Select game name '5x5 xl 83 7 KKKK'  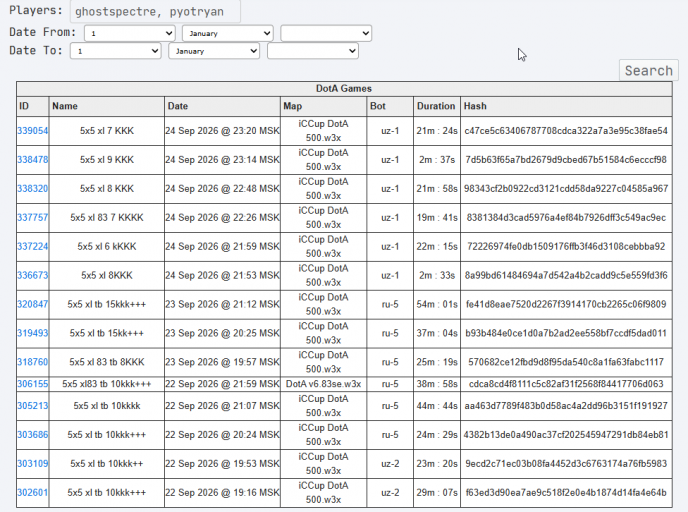point(107,218)
